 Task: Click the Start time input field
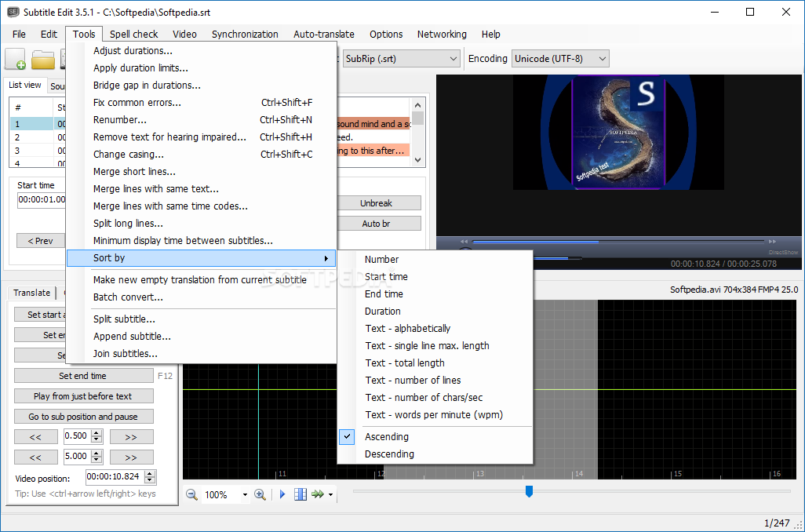[x=42, y=200]
